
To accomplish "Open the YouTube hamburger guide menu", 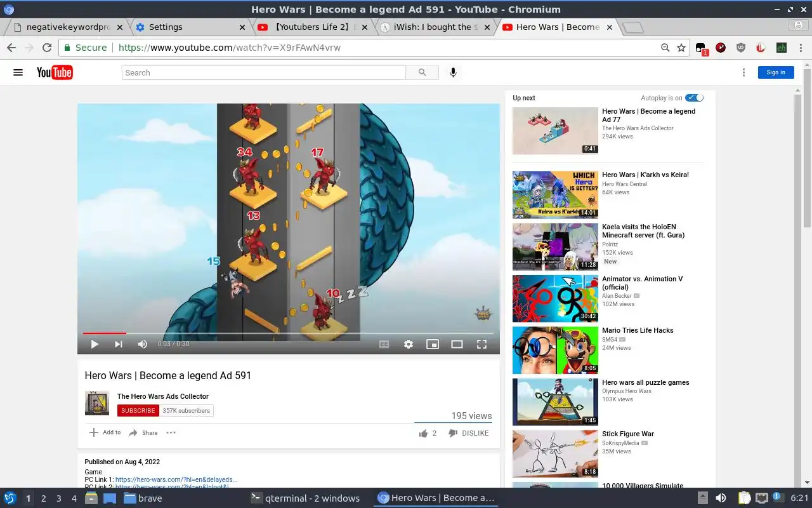I will point(18,72).
